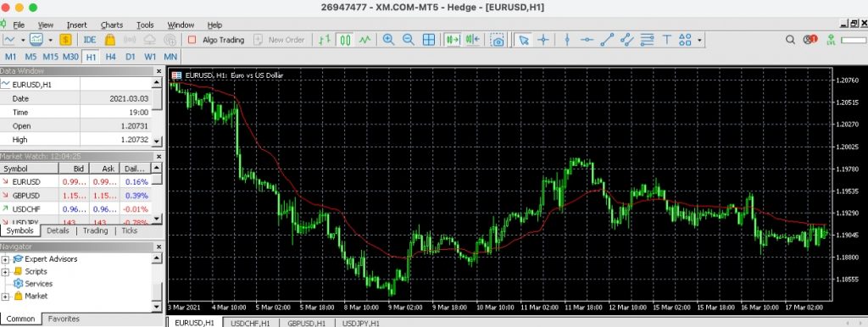868x327 pixels.
Task: Expand the Scripts tree node
Action: tap(6, 272)
